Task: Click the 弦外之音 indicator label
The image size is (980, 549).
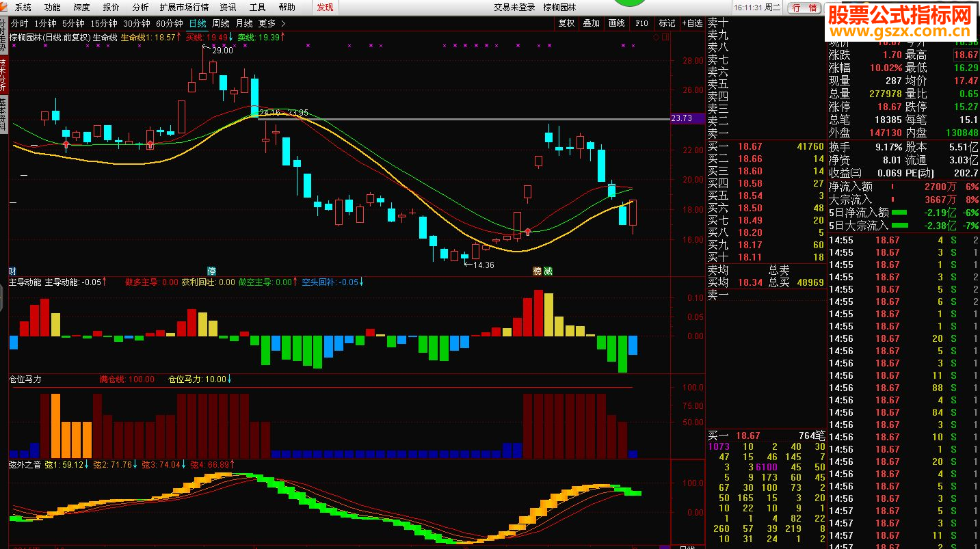Action: [25, 465]
